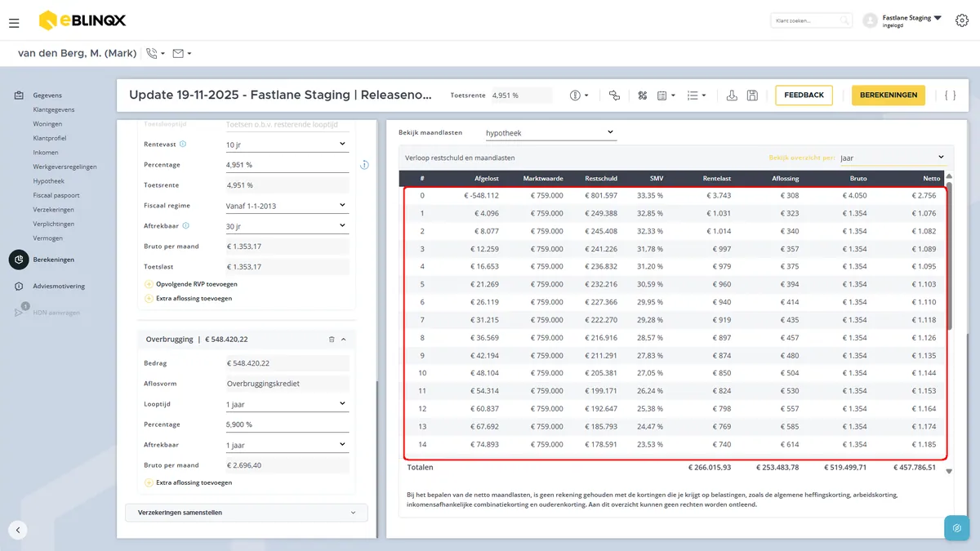Open the phone contact options
Screen dimensions: 980x551
coord(155,54)
